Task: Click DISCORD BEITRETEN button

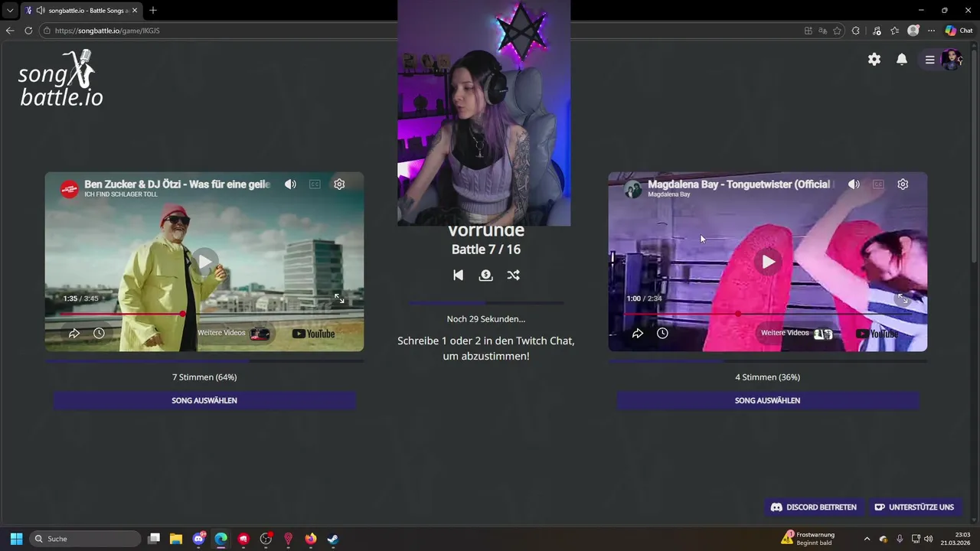Action: (x=813, y=507)
